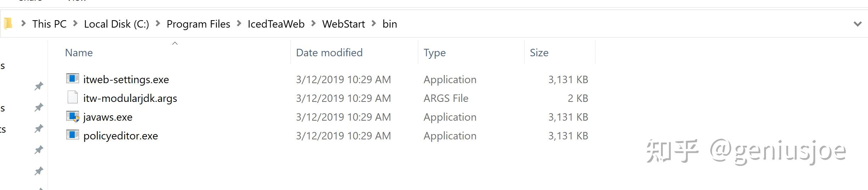
Task: Click the itweb-settings.exe application icon
Action: point(72,79)
